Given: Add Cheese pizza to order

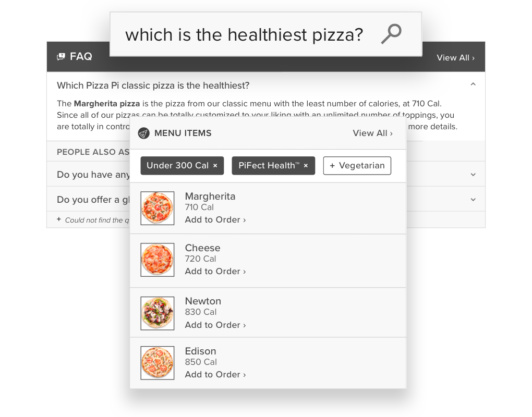Looking at the screenshot, I should click(215, 272).
